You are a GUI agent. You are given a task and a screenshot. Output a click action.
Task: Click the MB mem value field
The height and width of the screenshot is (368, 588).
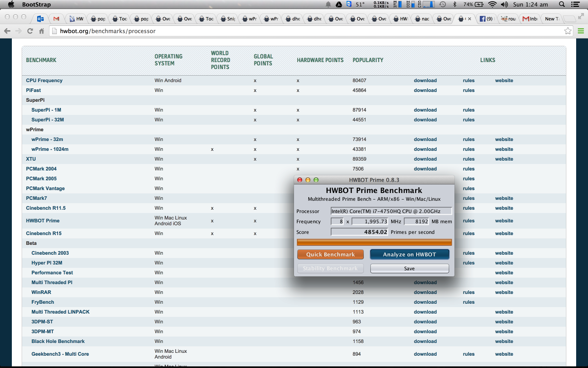click(416, 221)
